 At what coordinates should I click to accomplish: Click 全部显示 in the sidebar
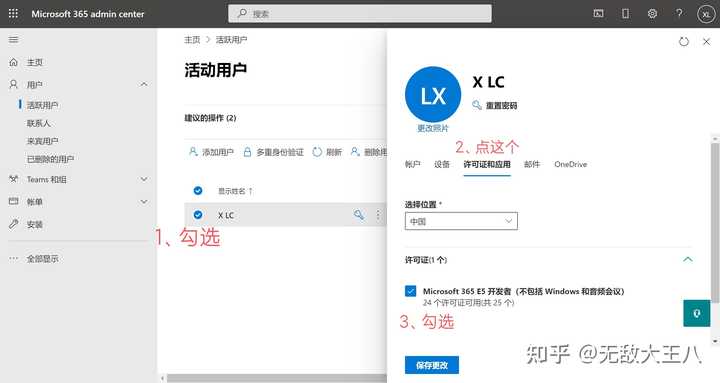point(42,259)
